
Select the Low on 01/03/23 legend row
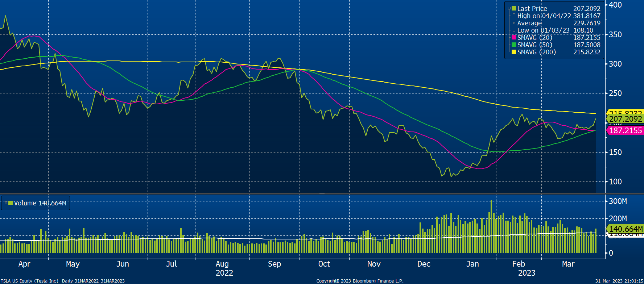[555, 30]
